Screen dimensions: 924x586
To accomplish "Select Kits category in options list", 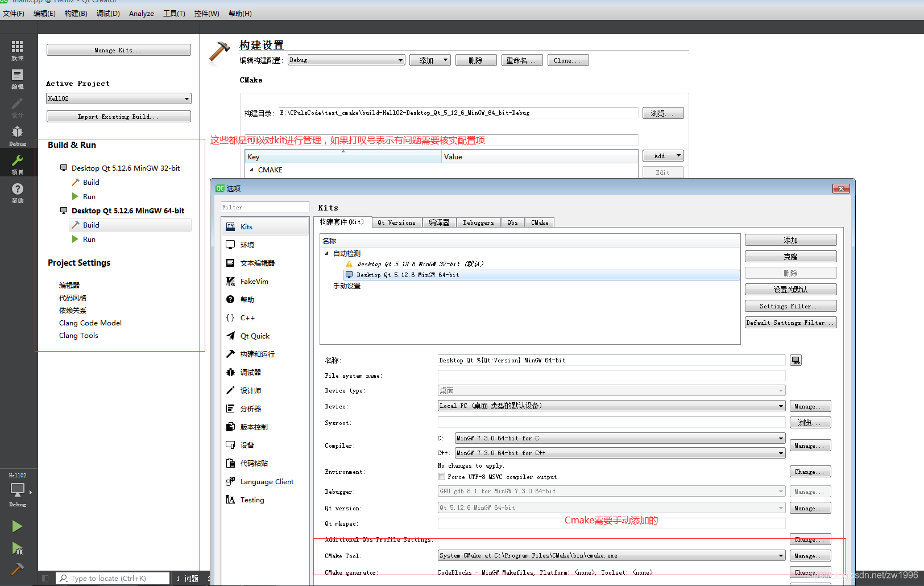I will coord(265,226).
